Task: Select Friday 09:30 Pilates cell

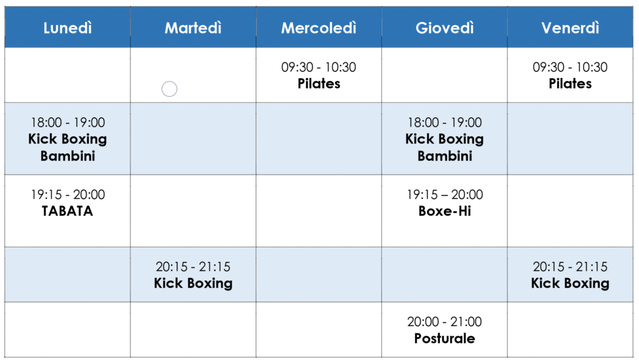Action: (570, 75)
